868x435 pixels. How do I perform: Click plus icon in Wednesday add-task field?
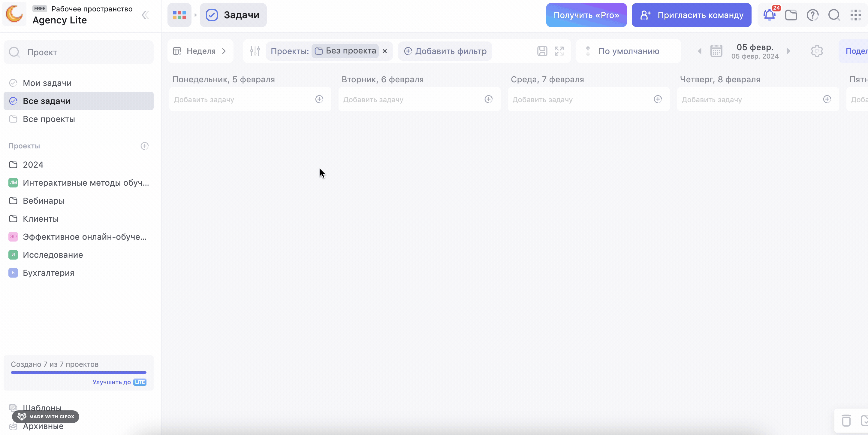658,99
